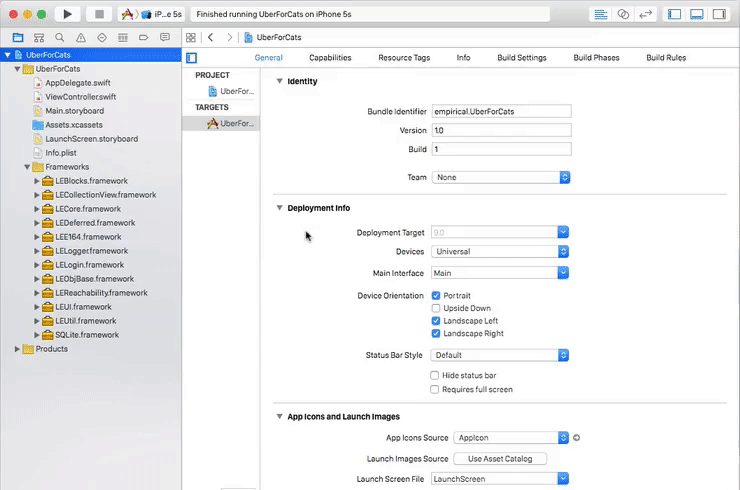The height and width of the screenshot is (490, 740).
Task: Enable Upside Down orientation
Action: 436,308
